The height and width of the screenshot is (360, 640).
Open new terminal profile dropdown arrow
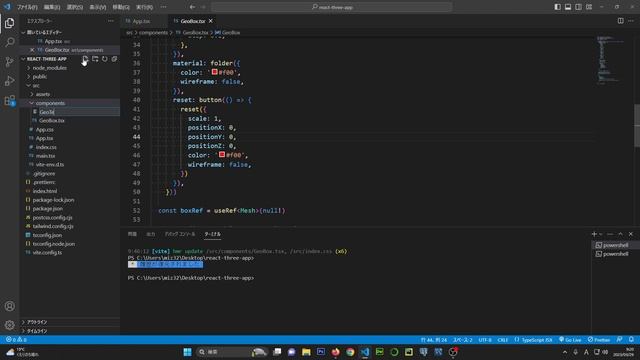point(600,234)
